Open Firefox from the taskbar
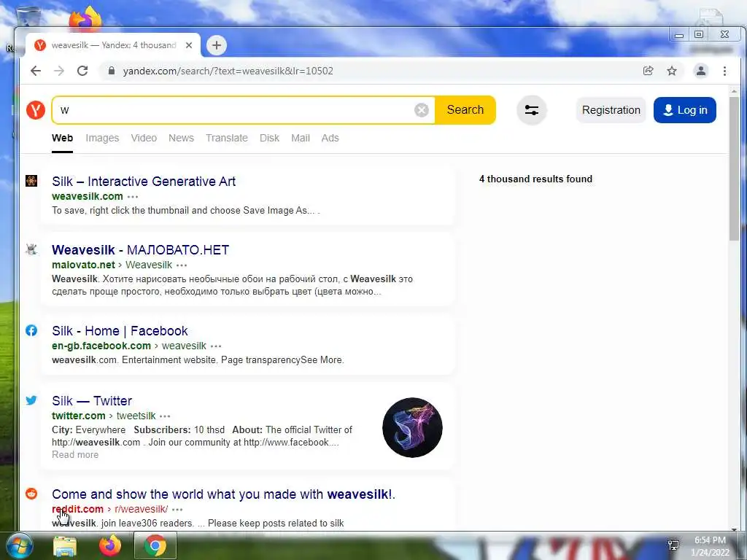Screen dimensions: 747x560 click(110, 545)
